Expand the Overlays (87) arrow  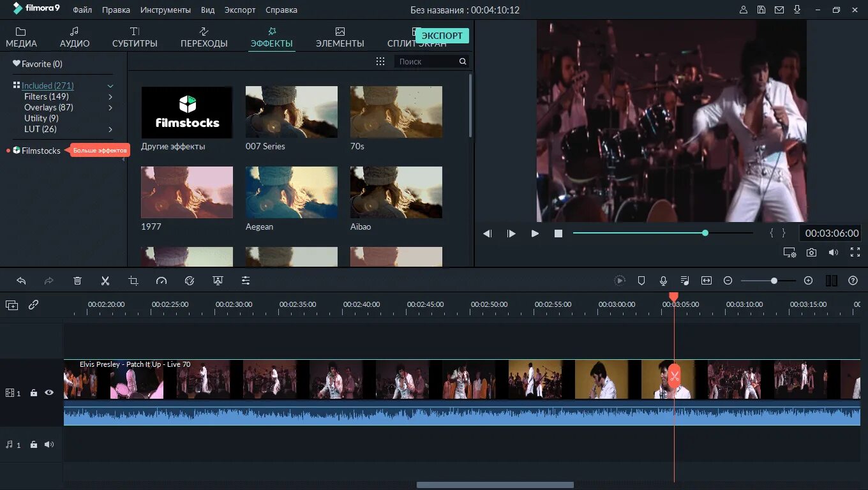[110, 108]
